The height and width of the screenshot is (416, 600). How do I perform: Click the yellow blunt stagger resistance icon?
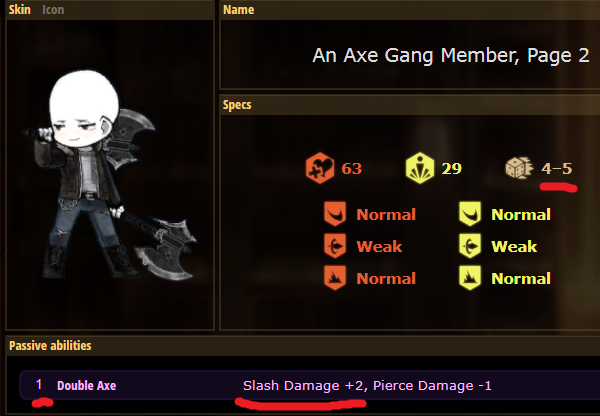470,278
